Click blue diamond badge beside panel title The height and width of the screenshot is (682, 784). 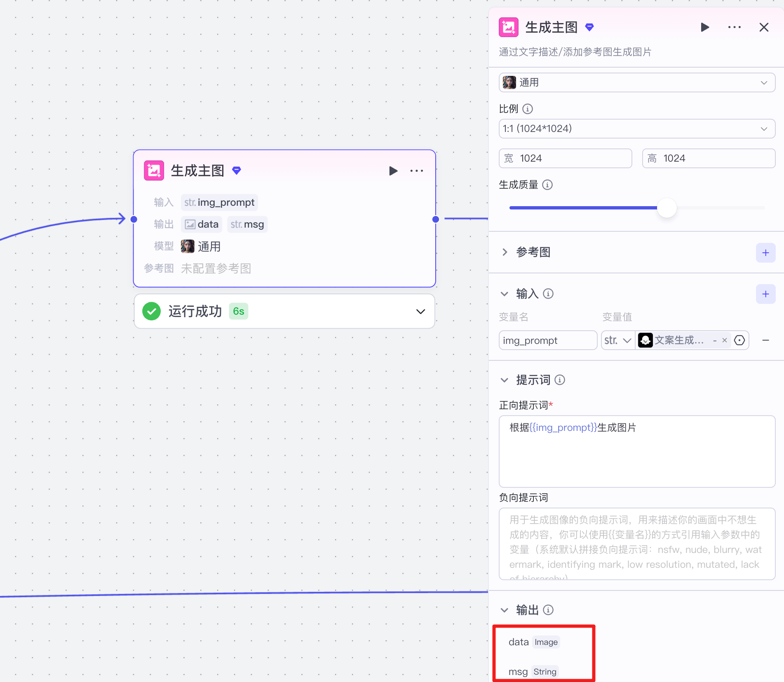pos(589,27)
